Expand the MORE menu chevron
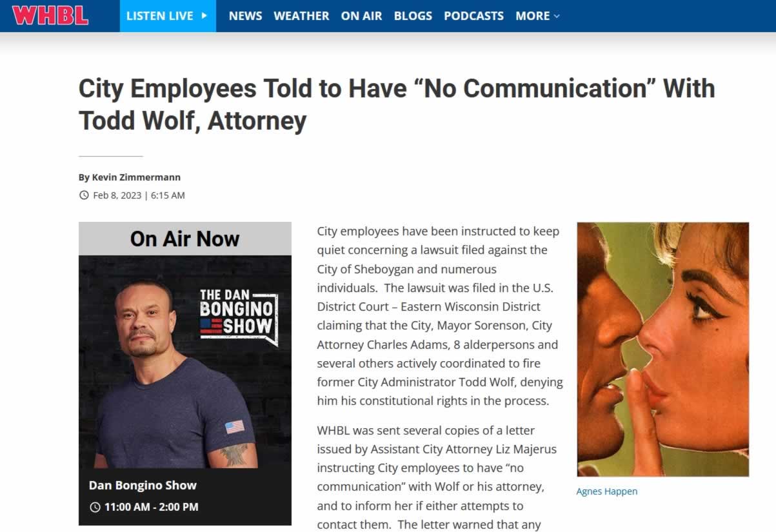This screenshot has width=776, height=532. coord(557,16)
